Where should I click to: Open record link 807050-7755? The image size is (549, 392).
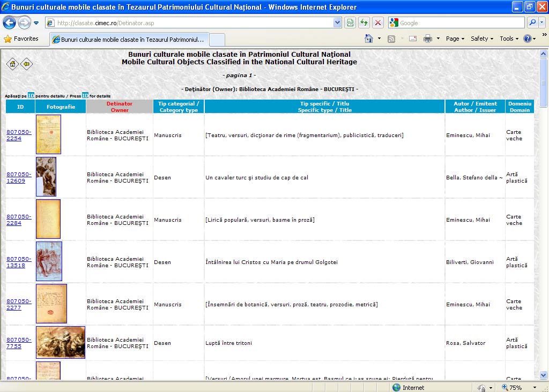(x=19, y=343)
